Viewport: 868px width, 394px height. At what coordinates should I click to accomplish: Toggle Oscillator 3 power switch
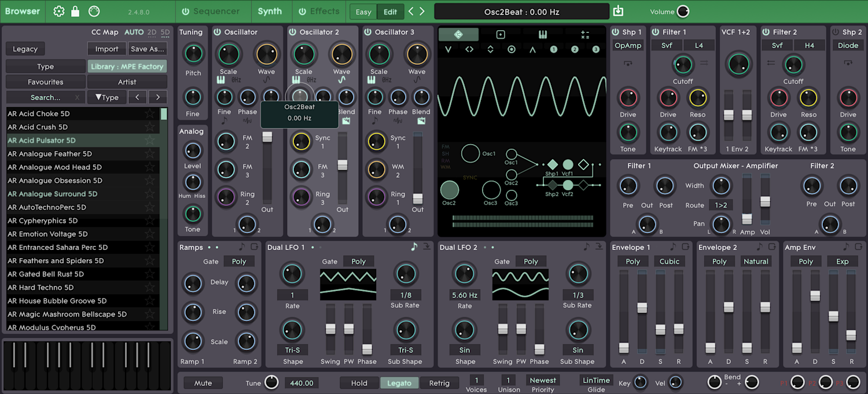368,32
